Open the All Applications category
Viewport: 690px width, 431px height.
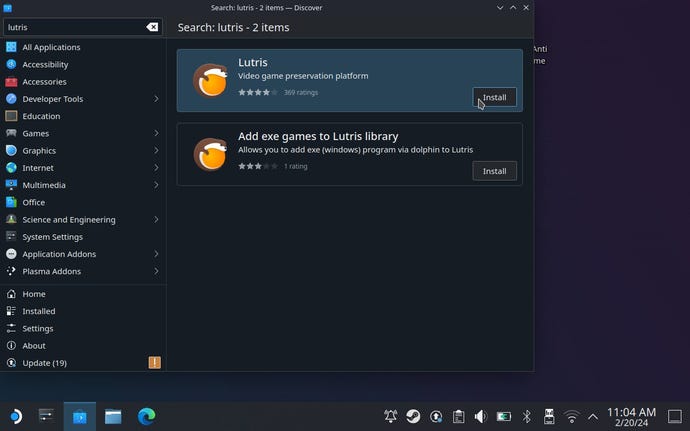click(x=51, y=47)
